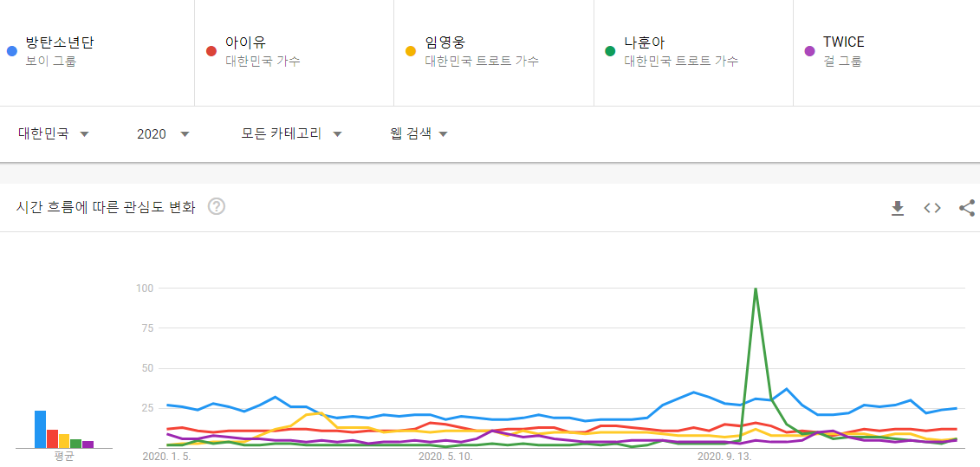Click the blue average bar
The height and width of the screenshot is (467, 980).
pyautogui.click(x=40, y=429)
